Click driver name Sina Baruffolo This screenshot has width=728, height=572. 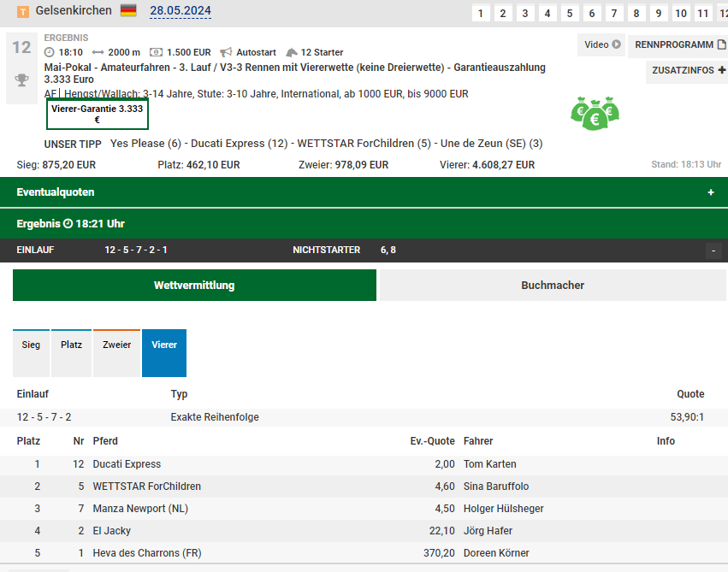pyautogui.click(x=496, y=486)
